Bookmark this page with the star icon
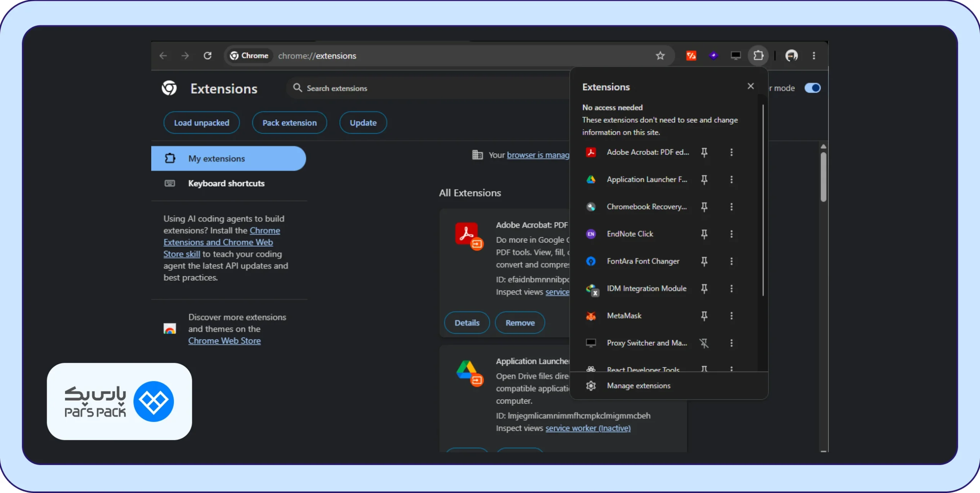The image size is (980, 493). (x=660, y=56)
